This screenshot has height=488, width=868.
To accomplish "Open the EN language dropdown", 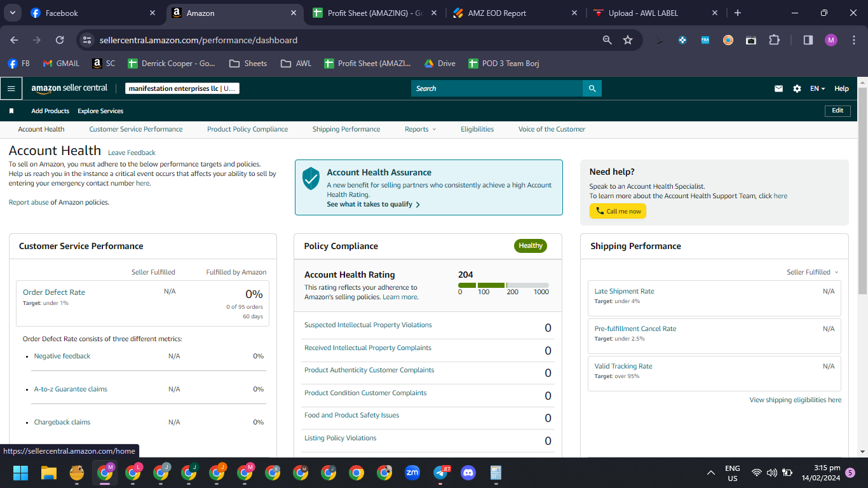I will 817,89.
